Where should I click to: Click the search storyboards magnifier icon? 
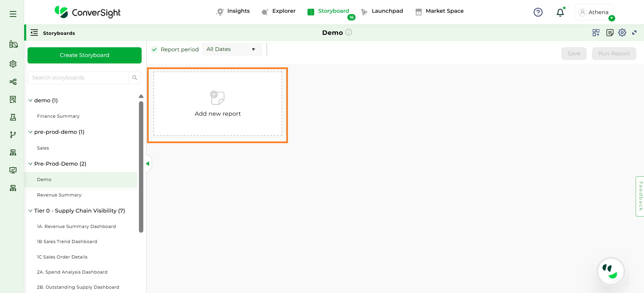(x=135, y=78)
